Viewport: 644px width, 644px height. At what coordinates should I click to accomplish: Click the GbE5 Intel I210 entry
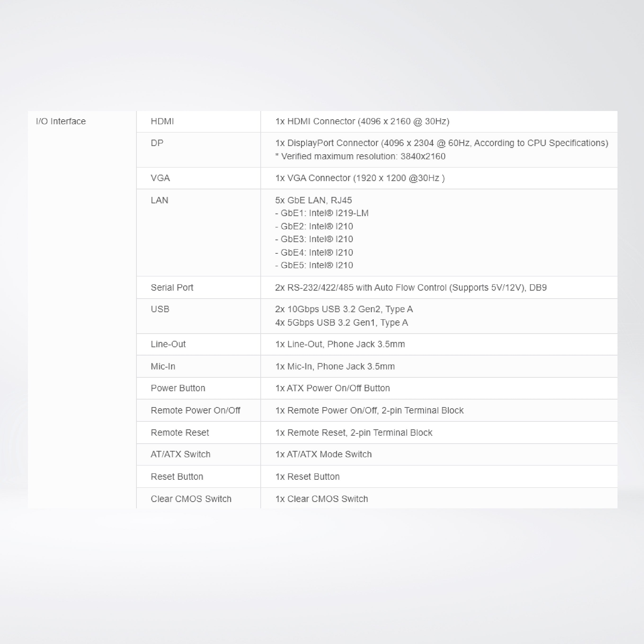(314, 265)
